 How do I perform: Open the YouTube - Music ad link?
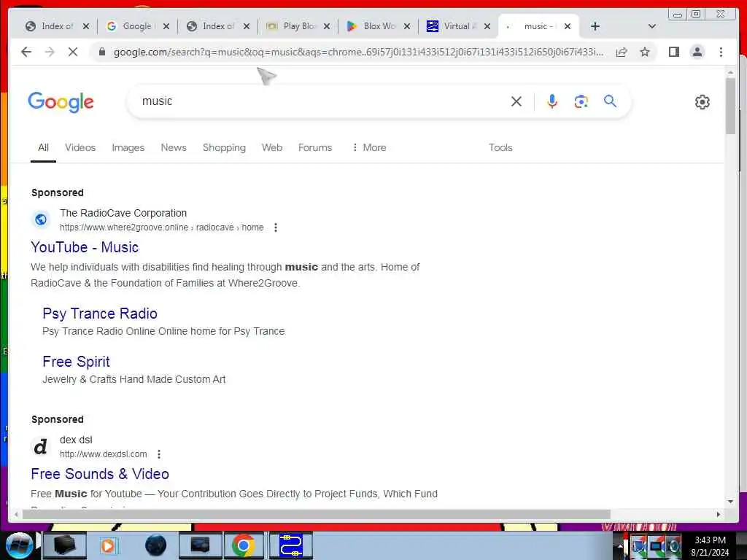point(85,247)
